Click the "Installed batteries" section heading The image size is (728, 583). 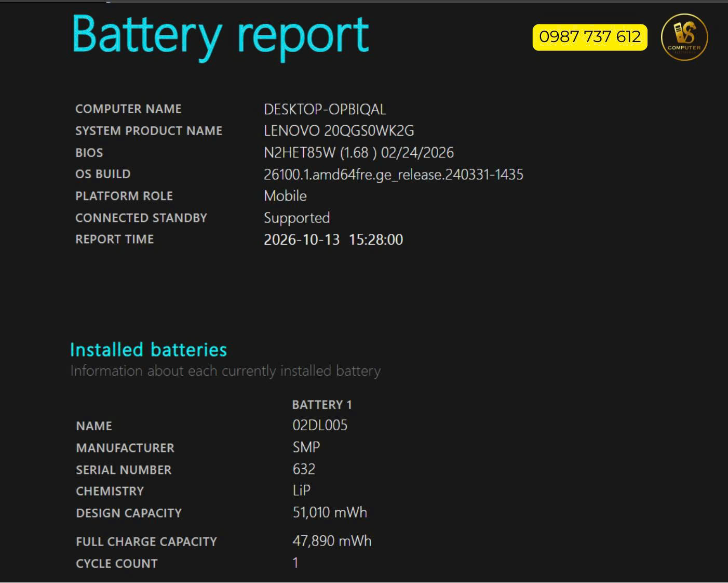point(149,350)
